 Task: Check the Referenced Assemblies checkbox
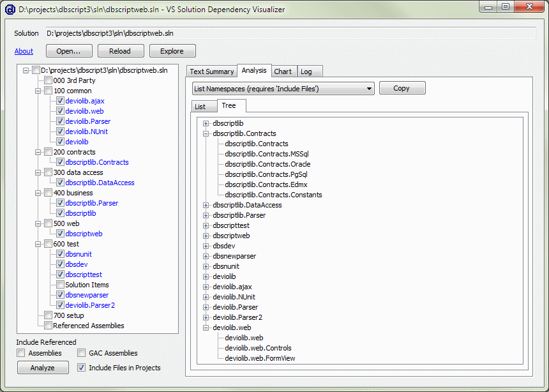tap(48, 326)
